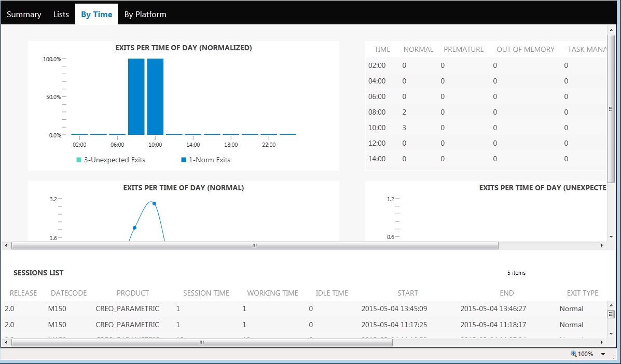
Task: Click sessions list scrollbar right arrow
Action: [602, 342]
